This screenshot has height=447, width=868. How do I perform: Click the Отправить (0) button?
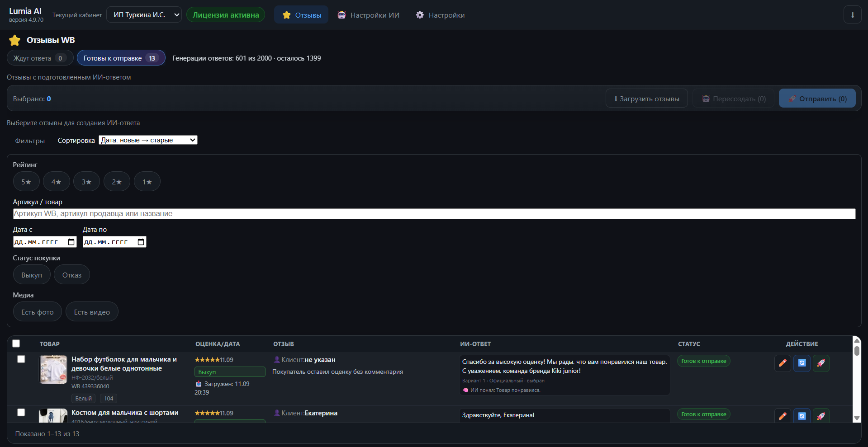tap(817, 99)
